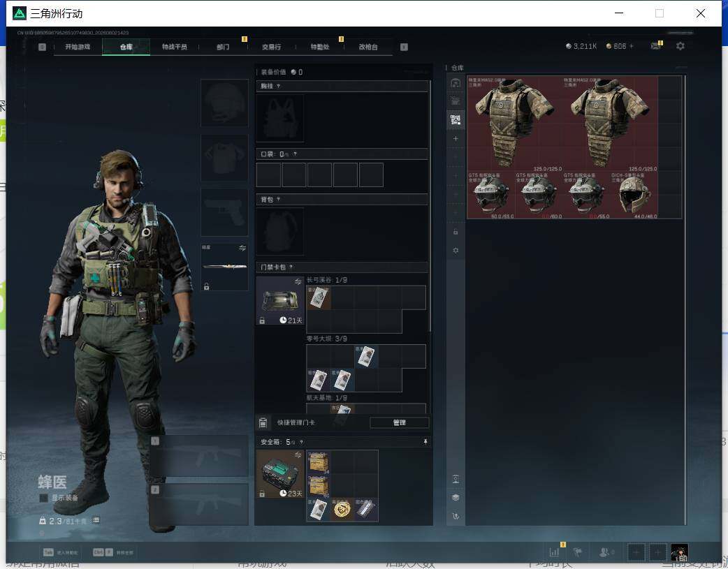Select the top ammo box in the secure container
The height and width of the screenshot is (569, 728).
click(x=319, y=462)
